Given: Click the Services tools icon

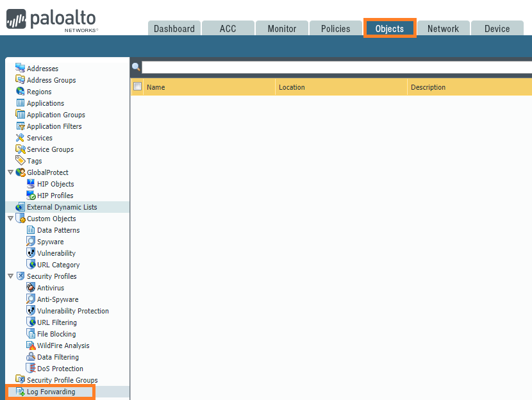Looking at the screenshot, I should (x=21, y=138).
